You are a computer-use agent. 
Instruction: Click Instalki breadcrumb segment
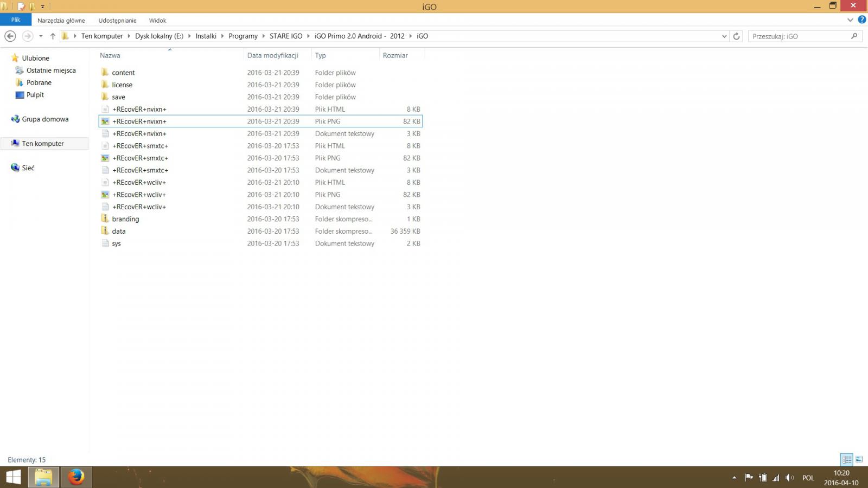(x=206, y=36)
